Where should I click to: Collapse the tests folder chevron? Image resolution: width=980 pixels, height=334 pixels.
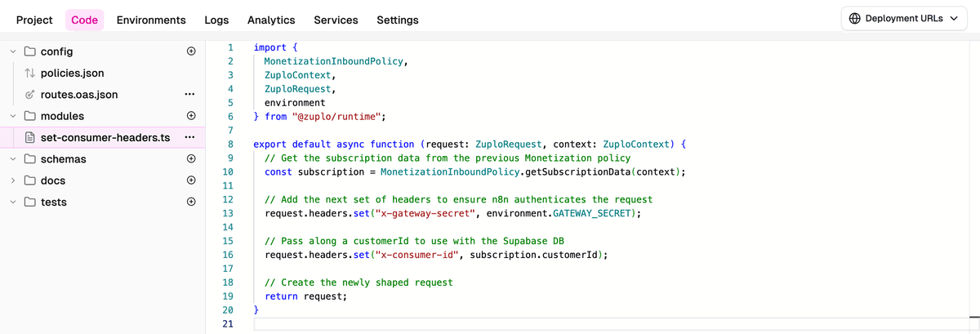coord(13,202)
